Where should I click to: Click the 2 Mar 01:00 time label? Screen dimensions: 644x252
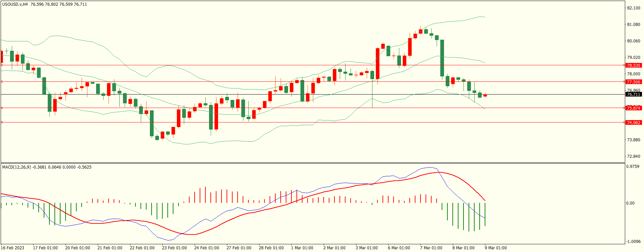(x=334, y=248)
